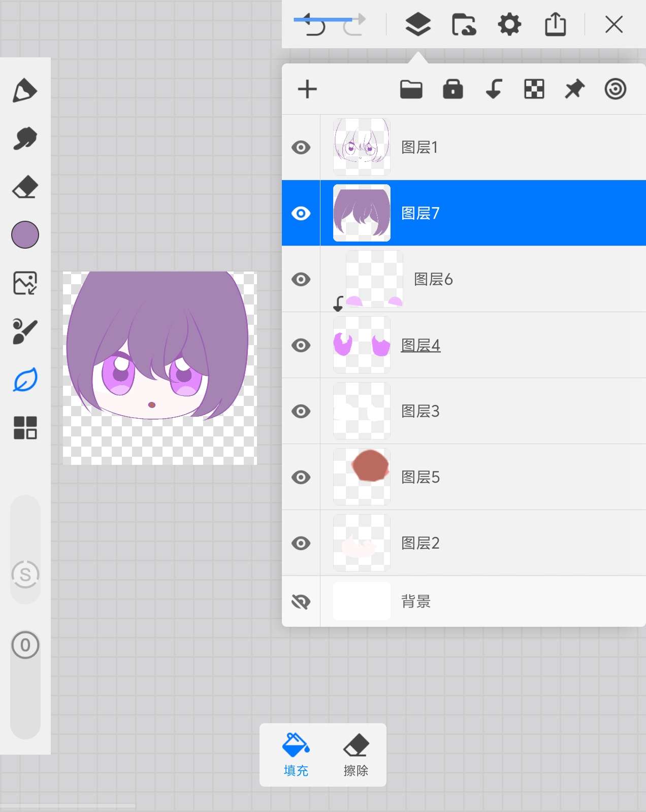Select the smudge brush tool

(x=25, y=139)
